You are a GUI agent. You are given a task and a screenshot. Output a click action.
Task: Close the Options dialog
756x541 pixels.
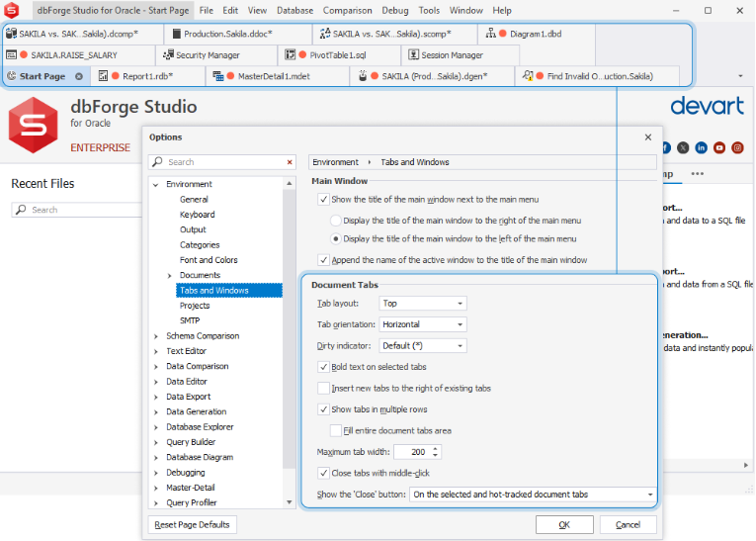(648, 137)
